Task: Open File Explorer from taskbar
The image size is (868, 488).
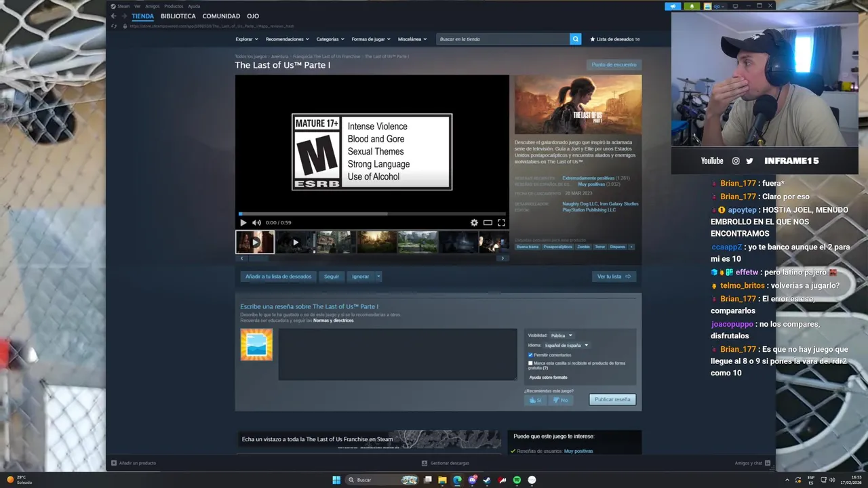Action: [x=442, y=480]
